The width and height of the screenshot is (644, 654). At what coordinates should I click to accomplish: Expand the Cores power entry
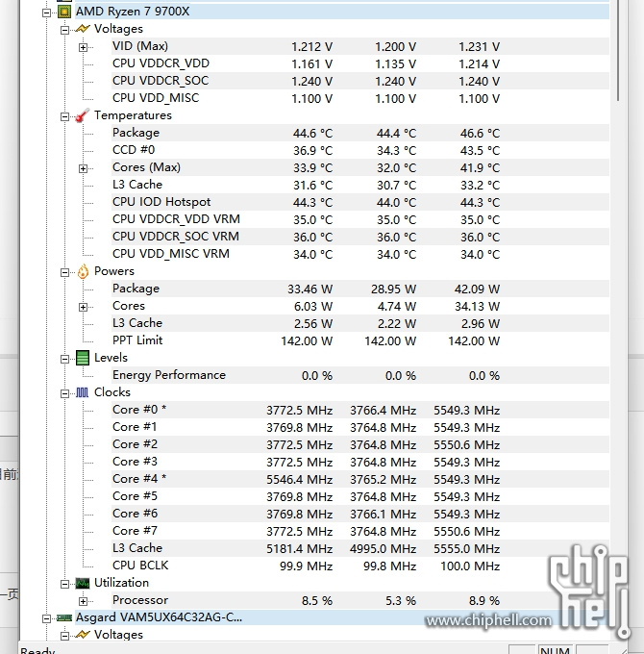click(x=83, y=308)
